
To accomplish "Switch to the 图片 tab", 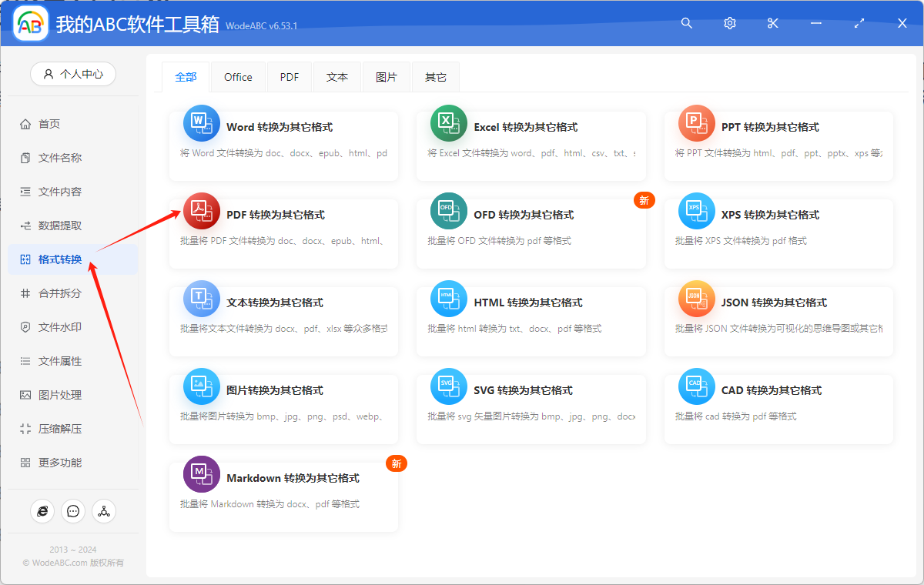I will click(387, 76).
